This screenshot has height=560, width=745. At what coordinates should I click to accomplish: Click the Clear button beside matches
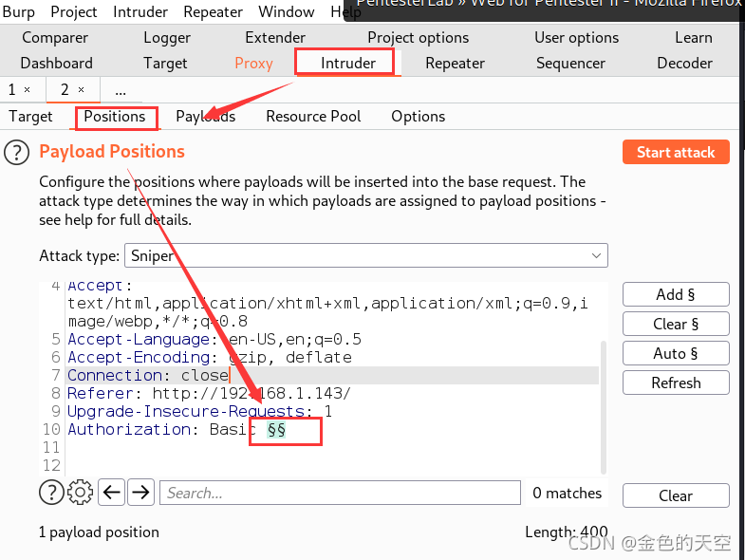676,495
